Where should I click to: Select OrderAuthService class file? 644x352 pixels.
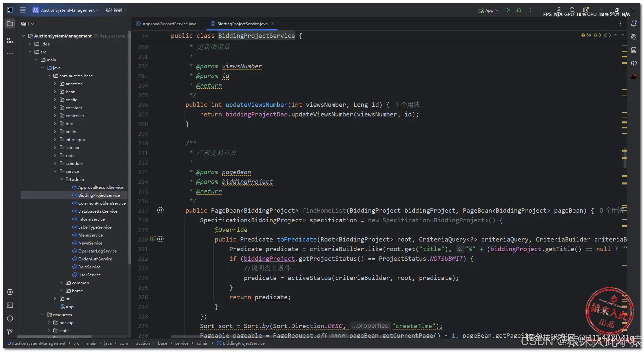pyautogui.click(x=92, y=259)
